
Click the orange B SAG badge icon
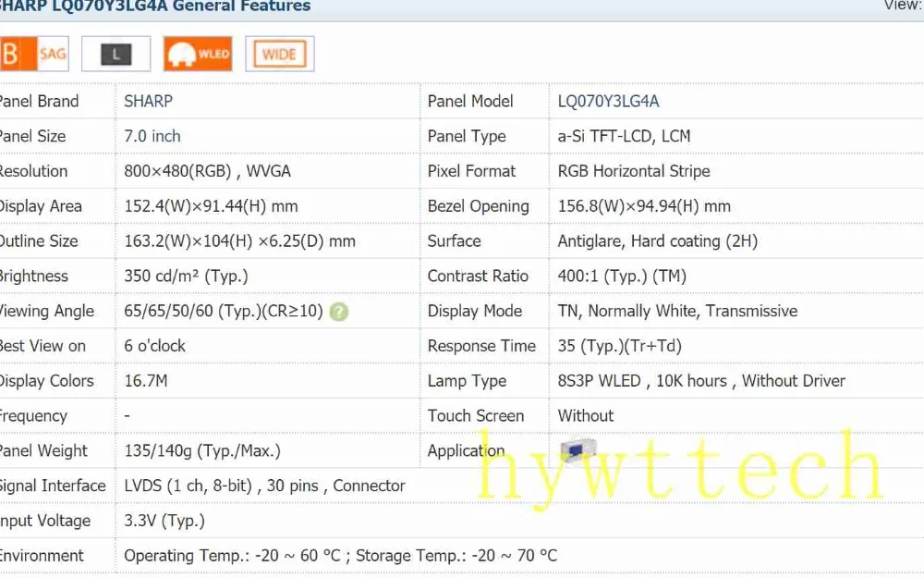tap(34, 54)
